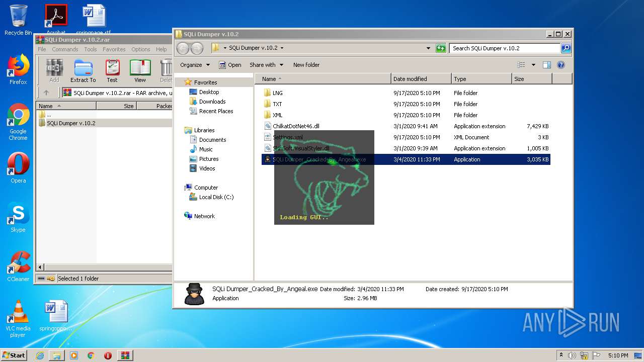The width and height of the screenshot is (644, 362).
Task: Click New folder button
Action: click(x=306, y=65)
